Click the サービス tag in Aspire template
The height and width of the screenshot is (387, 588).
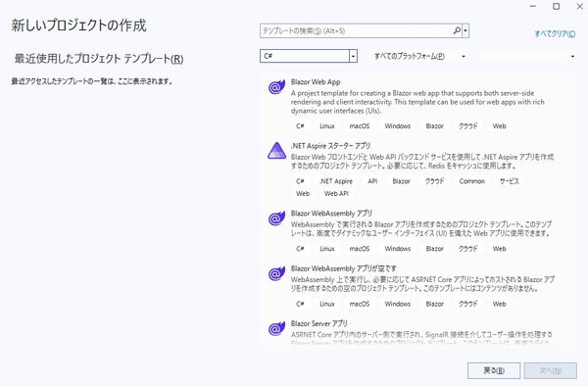[510, 181]
